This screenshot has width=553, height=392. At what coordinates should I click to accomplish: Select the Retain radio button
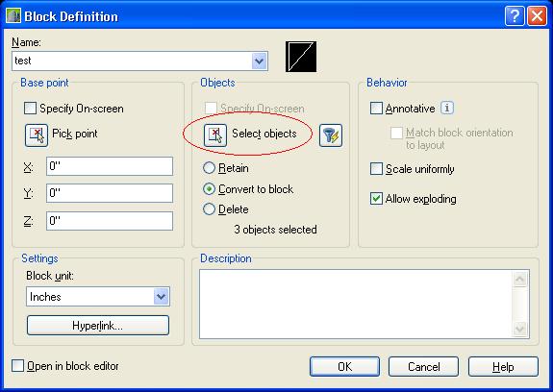[x=209, y=168]
